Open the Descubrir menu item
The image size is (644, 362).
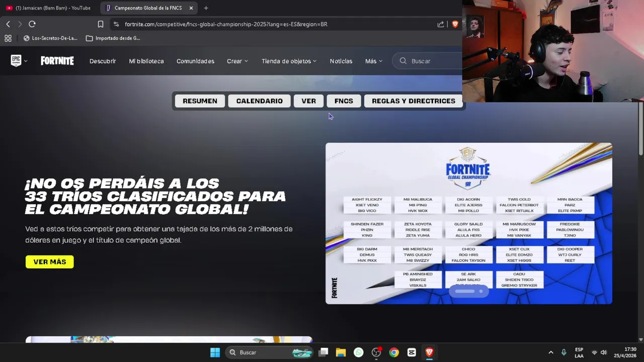(x=103, y=61)
